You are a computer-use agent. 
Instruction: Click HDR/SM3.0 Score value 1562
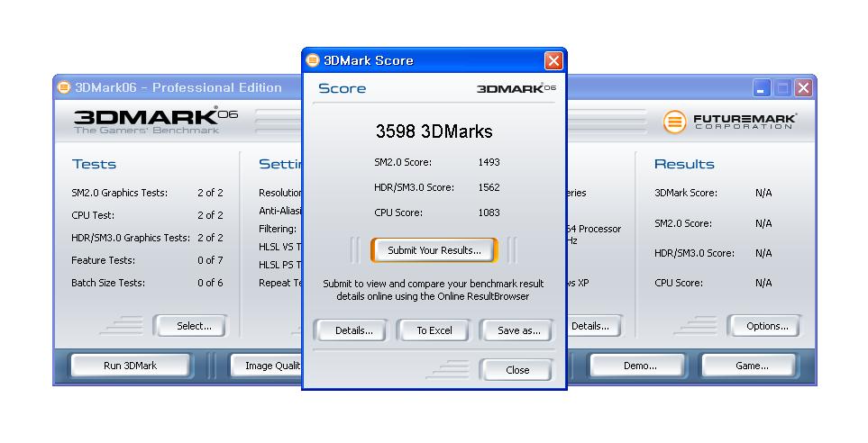[489, 187]
